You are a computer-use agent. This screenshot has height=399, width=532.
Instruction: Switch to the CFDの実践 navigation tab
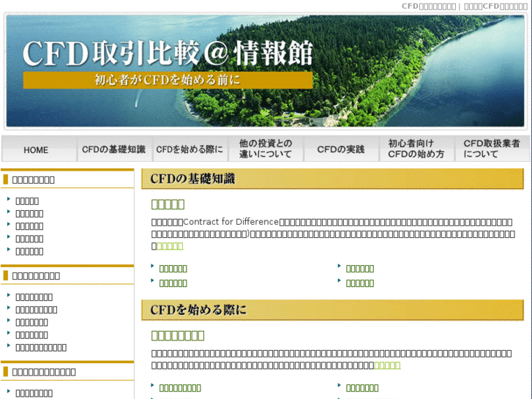coord(340,149)
